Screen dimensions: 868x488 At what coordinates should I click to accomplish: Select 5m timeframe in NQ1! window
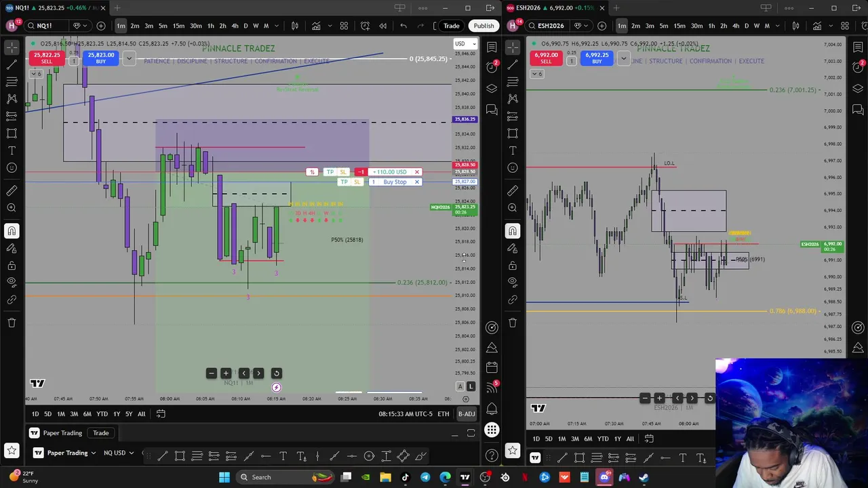[x=163, y=26]
